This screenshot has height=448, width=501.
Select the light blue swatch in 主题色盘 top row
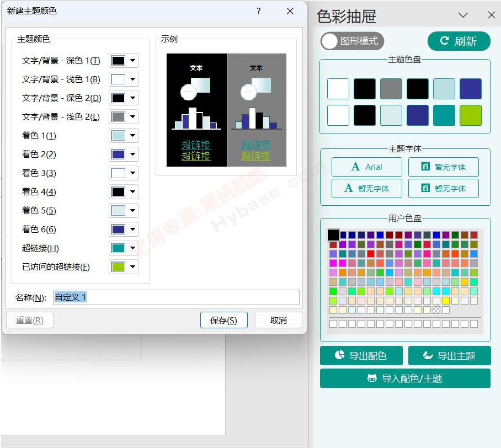pyautogui.click(x=444, y=89)
